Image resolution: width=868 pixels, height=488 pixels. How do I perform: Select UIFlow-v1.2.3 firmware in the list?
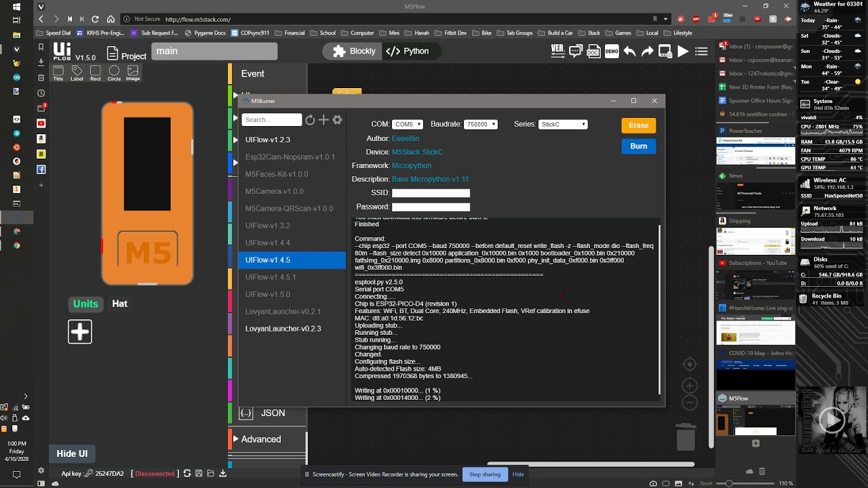292,140
